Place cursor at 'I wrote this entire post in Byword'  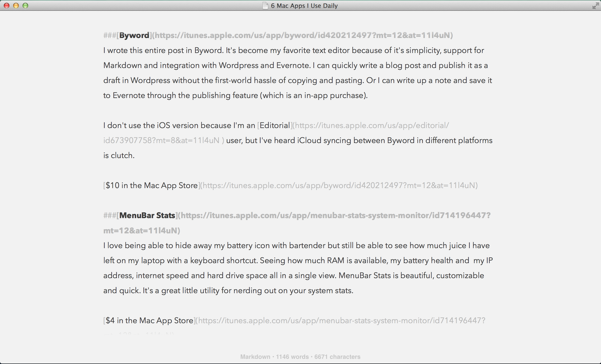coord(163,50)
